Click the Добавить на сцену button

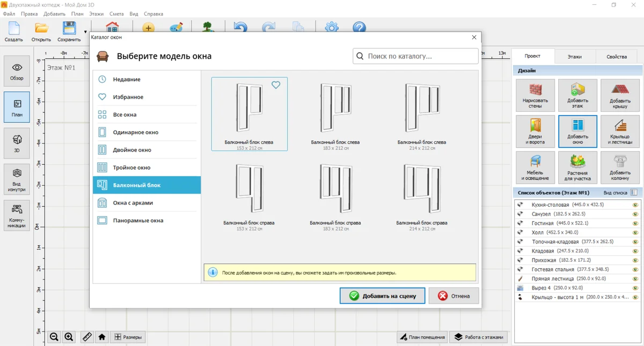(382, 295)
